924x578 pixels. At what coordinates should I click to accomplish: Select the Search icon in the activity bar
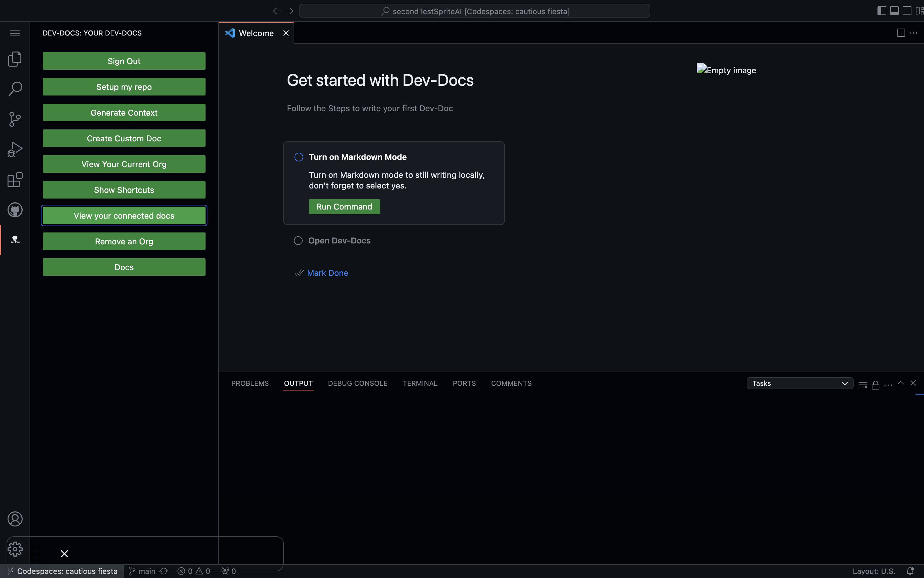click(14, 89)
